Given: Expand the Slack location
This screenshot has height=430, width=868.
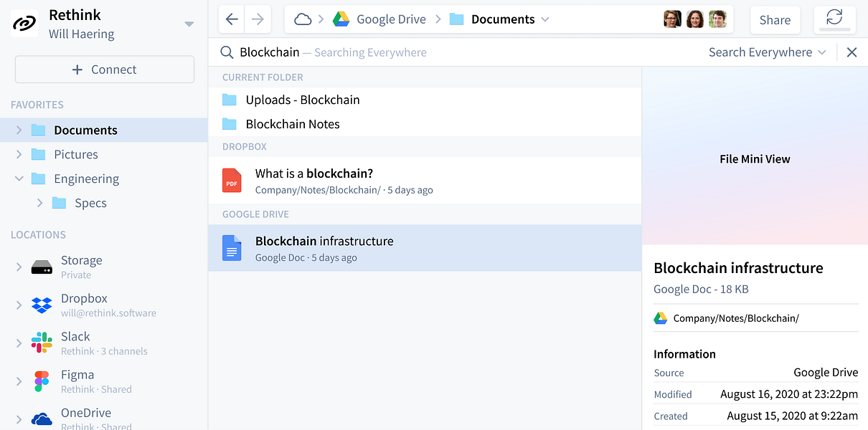Looking at the screenshot, I should click(19, 343).
